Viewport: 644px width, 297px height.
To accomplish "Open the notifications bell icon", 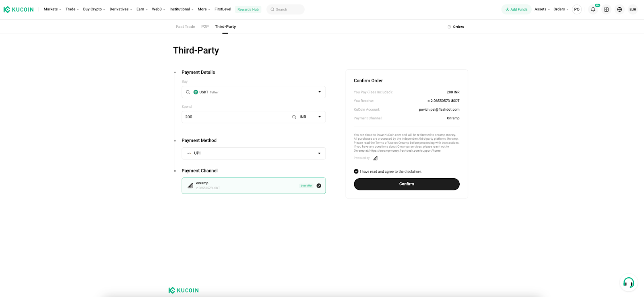I will click(x=593, y=9).
